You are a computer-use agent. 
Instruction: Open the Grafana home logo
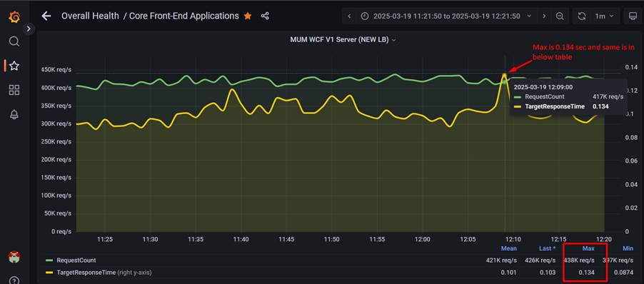[14, 17]
